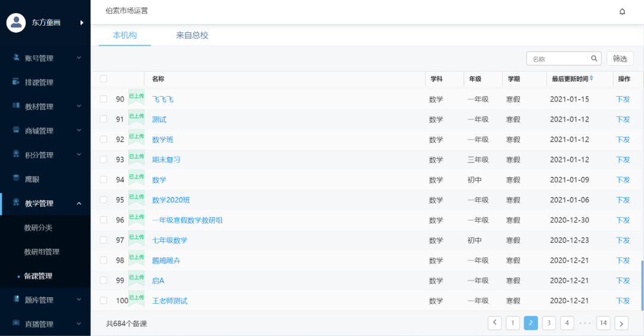Click the 直播管理 sidebar icon
Viewport: 644px width, 336px height.
[x=16, y=323]
